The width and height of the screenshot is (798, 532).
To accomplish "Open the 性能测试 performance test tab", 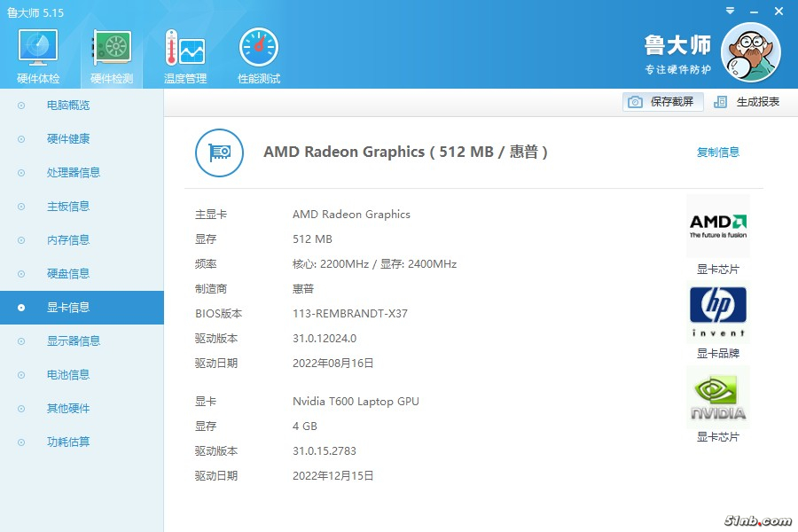I will click(x=259, y=56).
